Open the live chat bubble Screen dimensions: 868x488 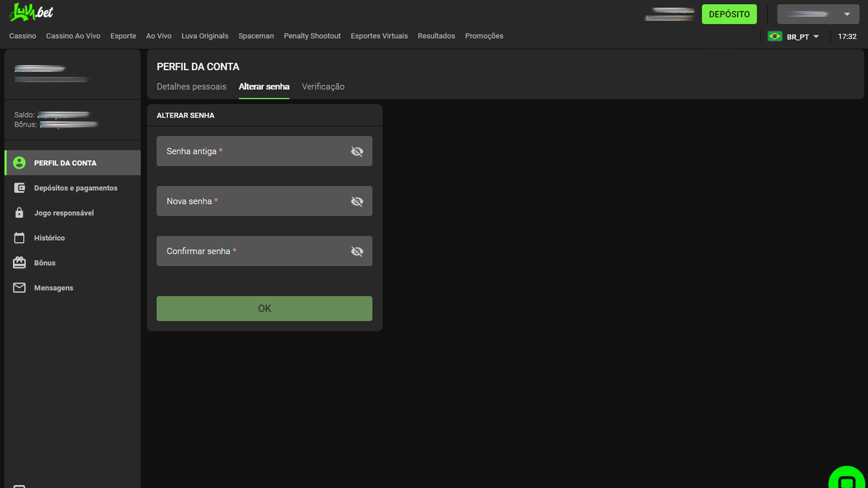tap(846, 480)
